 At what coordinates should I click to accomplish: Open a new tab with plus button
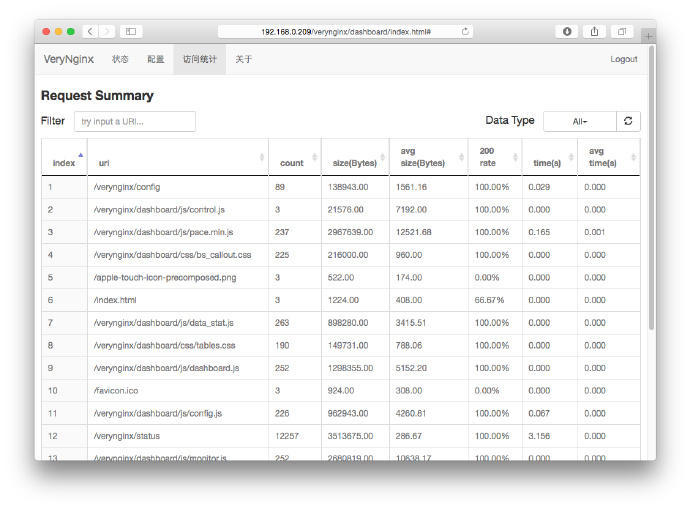648,36
